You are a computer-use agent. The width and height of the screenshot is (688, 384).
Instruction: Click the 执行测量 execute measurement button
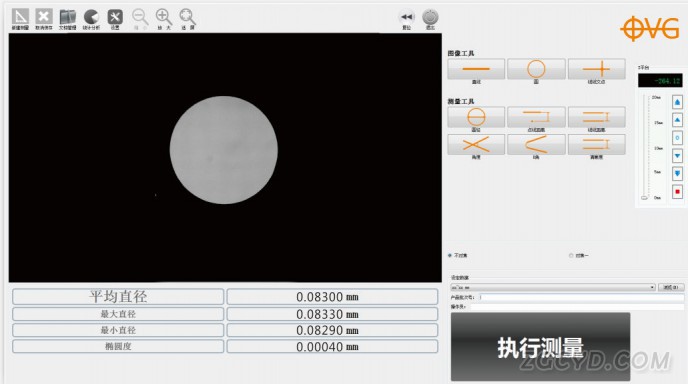point(541,347)
